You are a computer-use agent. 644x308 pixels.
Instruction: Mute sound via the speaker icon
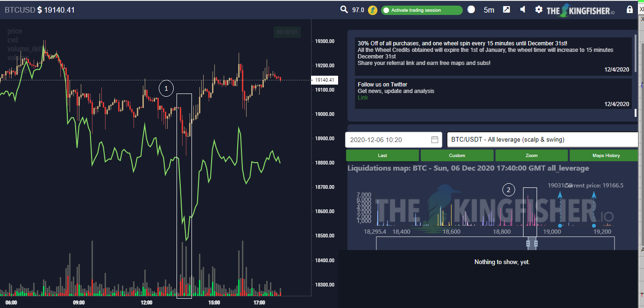(522, 9)
